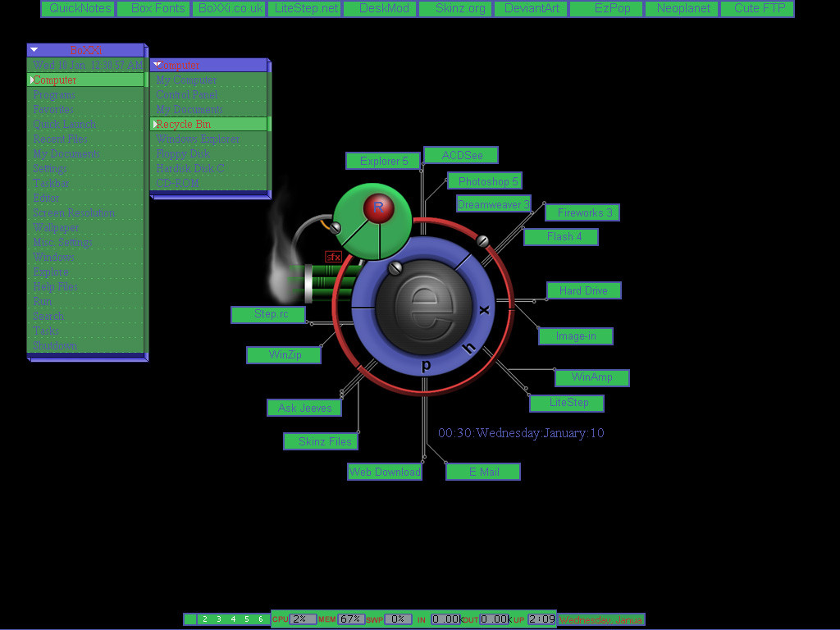Image resolution: width=840 pixels, height=630 pixels.
Task: Choose My Documents in the BoXXi menu
Action: point(85,153)
